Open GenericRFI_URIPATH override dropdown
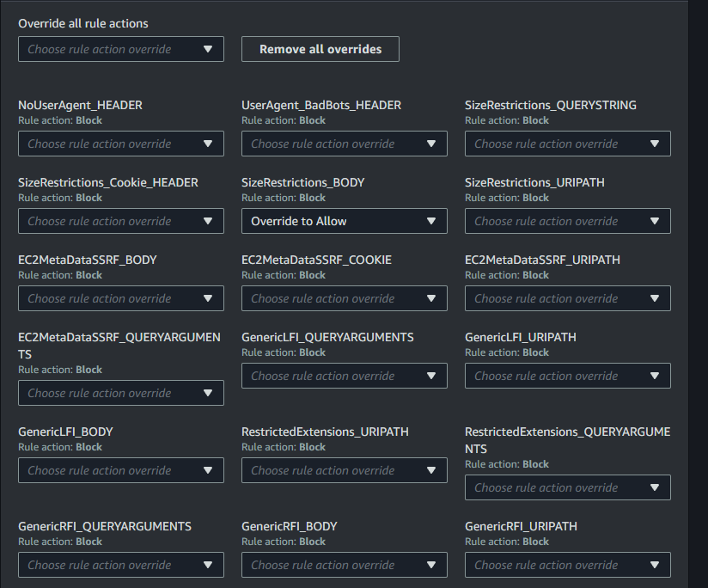708x588 pixels. [x=567, y=565]
